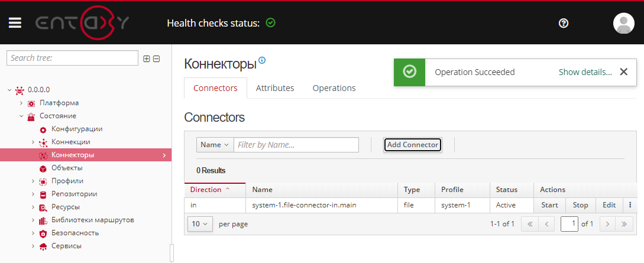Image resolution: width=644 pixels, height=263 pixels.
Task: Open the user avatar menu
Action: tap(623, 23)
